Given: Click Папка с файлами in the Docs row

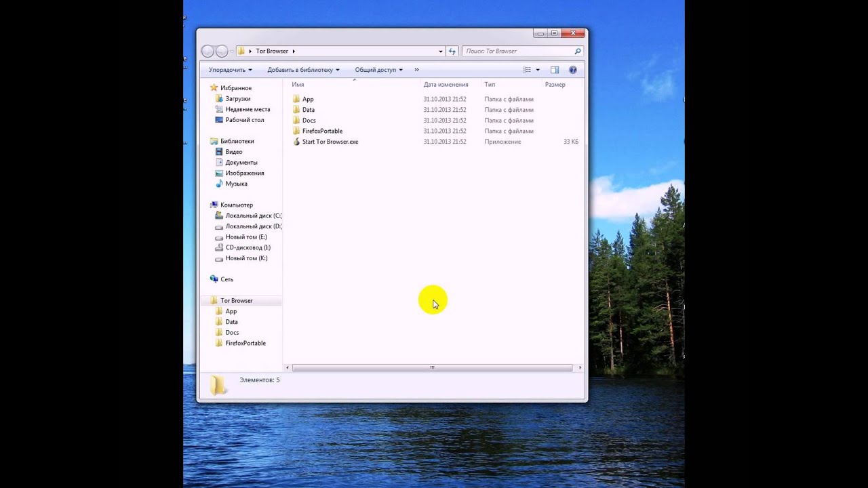Looking at the screenshot, I should point(509,121).
